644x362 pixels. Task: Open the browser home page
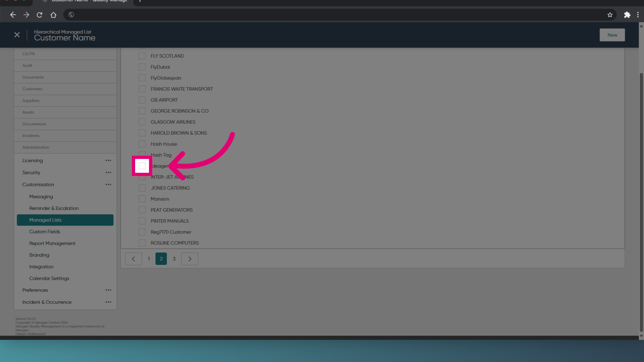[x=53, y=15]
